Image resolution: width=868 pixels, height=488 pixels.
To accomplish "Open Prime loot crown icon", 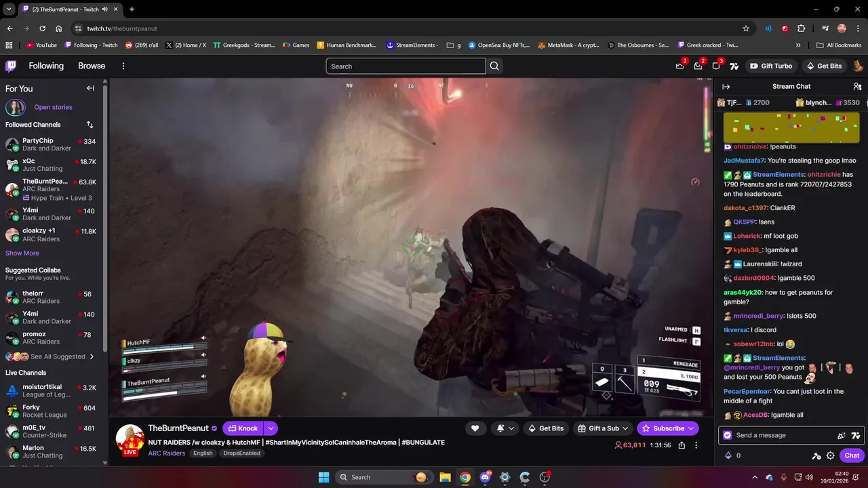I will click(x=680, y=66).
